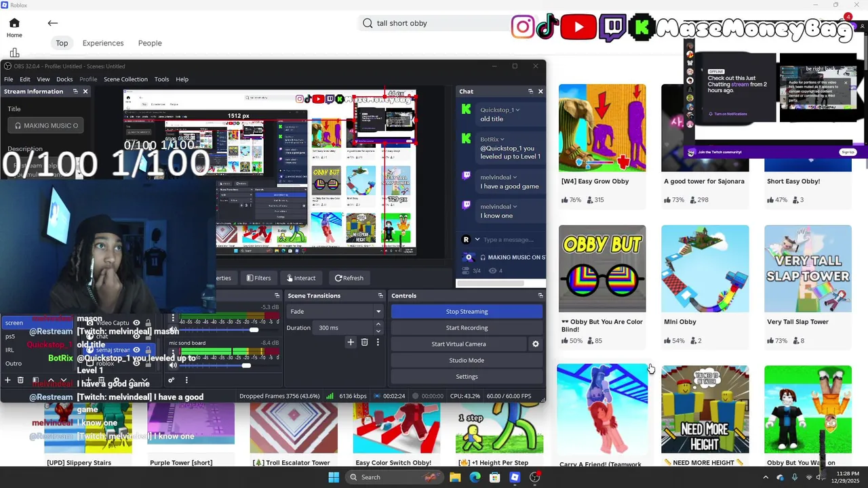Click the Roblox search magnifier icon
The width and height of the screenshot is (868, 488).
[x=368, y=23]
